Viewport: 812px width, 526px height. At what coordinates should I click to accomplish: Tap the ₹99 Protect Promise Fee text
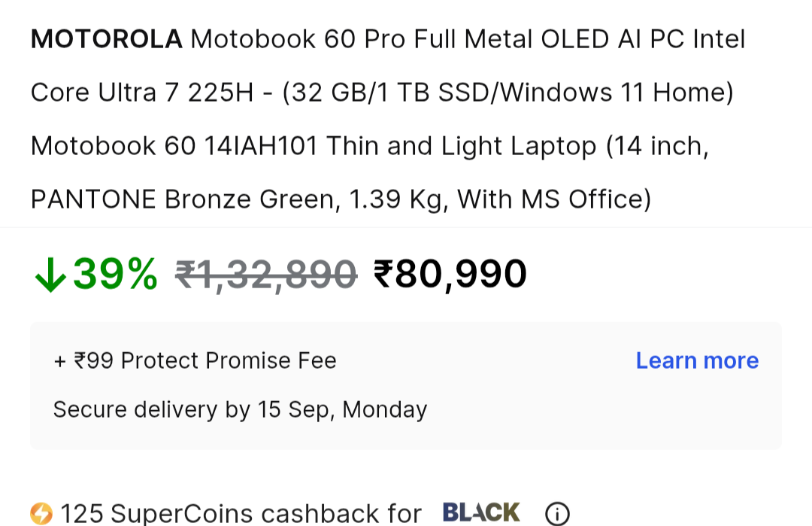195,361
